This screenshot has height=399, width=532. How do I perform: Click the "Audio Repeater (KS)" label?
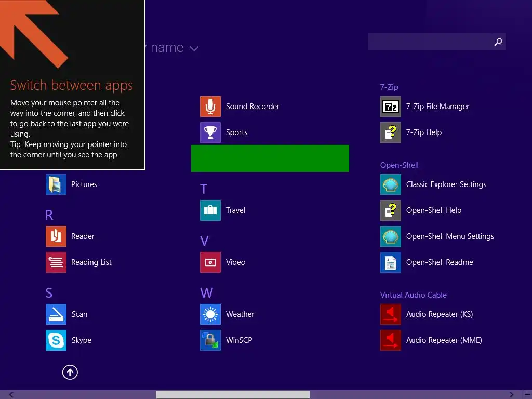pos(440,314)
